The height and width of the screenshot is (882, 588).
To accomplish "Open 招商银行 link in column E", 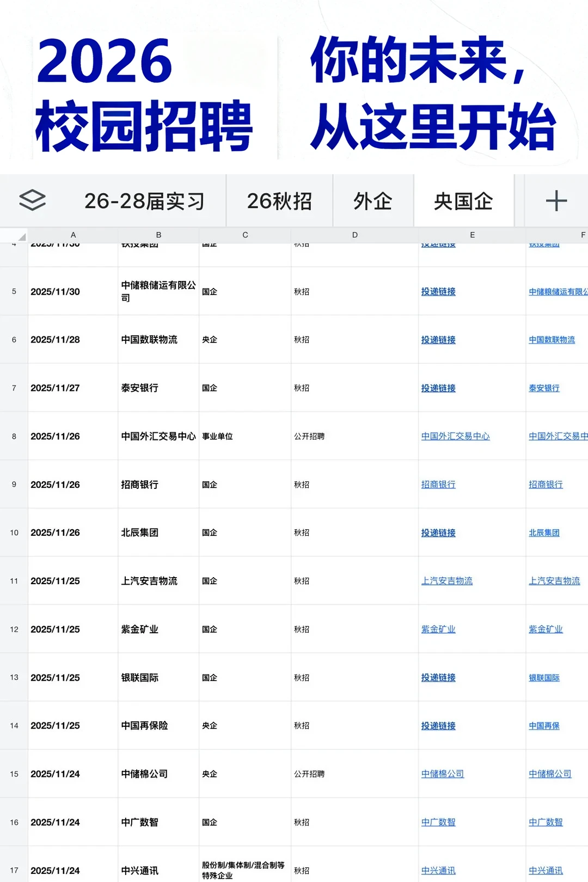I will (x=438, y=485).
